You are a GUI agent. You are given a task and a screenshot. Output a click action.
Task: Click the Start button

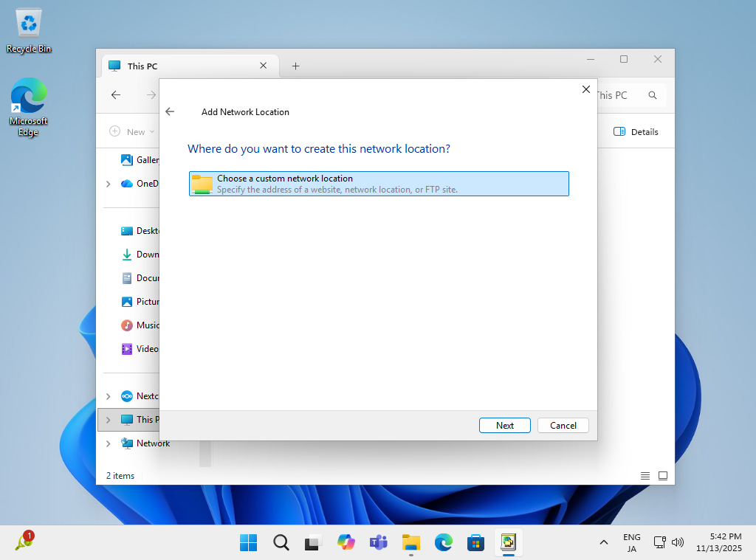coord(248,542)
